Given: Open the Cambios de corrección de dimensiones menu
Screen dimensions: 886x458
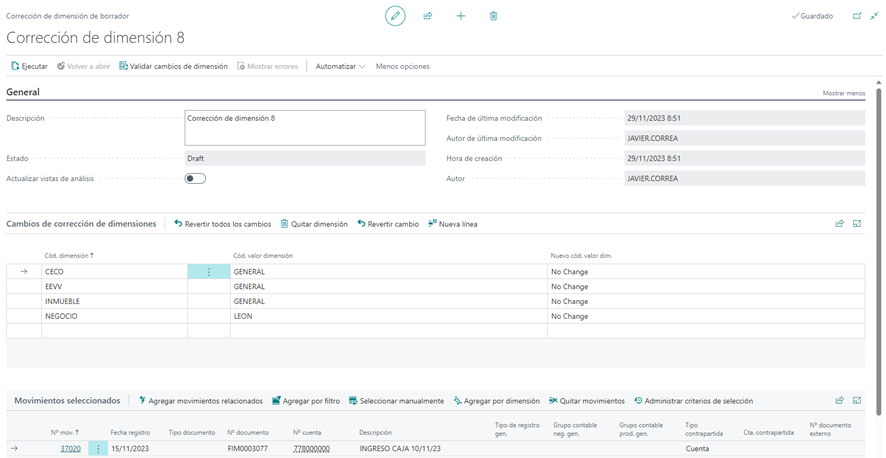Looking at the screenshot, I should 81,224.
